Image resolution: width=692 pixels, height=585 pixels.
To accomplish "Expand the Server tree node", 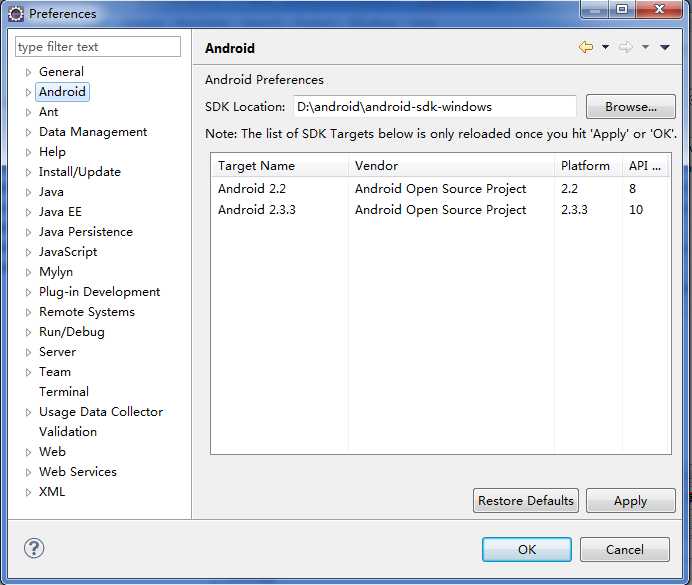I will pyautogui.click(x=28, y=352).
